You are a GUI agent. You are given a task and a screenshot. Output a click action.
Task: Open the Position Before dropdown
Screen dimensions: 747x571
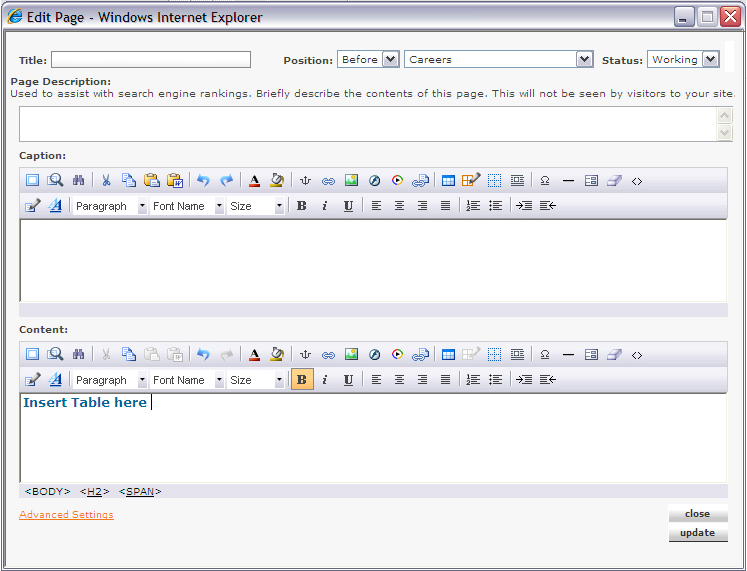[x=368, y=60]
